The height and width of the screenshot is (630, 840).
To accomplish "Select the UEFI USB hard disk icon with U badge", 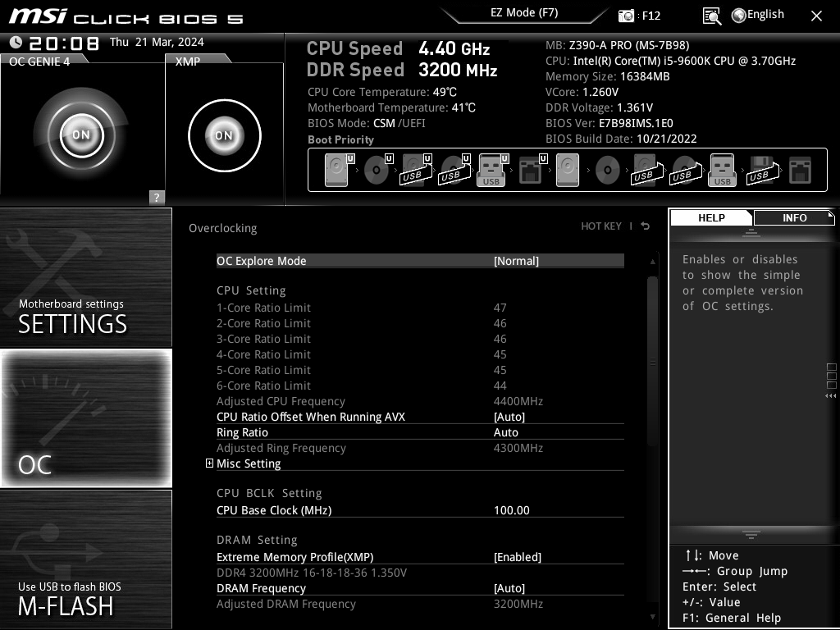I will (x=416, y=170).
